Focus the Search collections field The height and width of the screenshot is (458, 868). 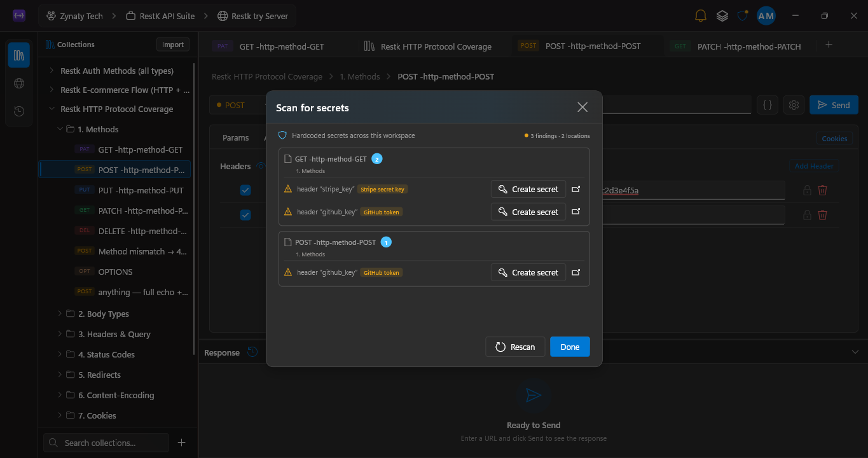pyautogui.click(x=106, y=442)
